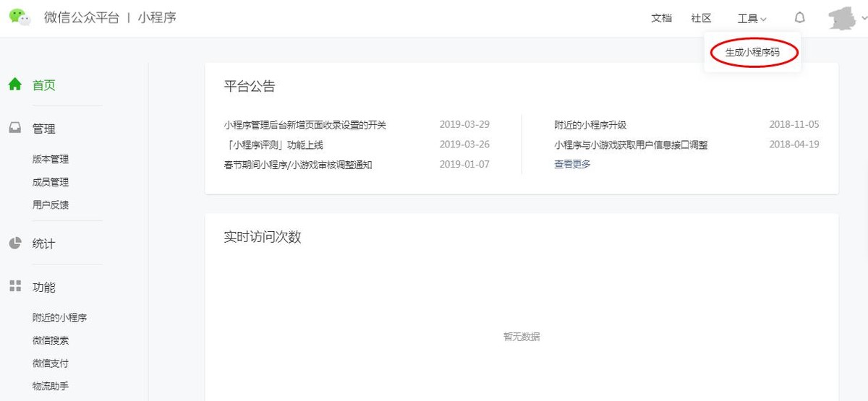This screenshot has height=401, width=868.
Task: Open 用户反馈 in the sidebar
Action: [51, 204]
